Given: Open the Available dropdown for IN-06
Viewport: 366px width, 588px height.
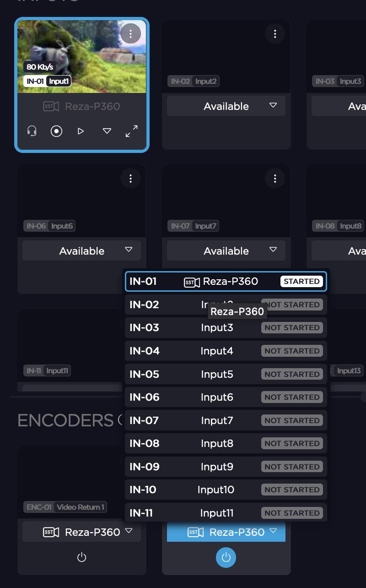Looking at the screenshot, I should (x=81, y=251).
